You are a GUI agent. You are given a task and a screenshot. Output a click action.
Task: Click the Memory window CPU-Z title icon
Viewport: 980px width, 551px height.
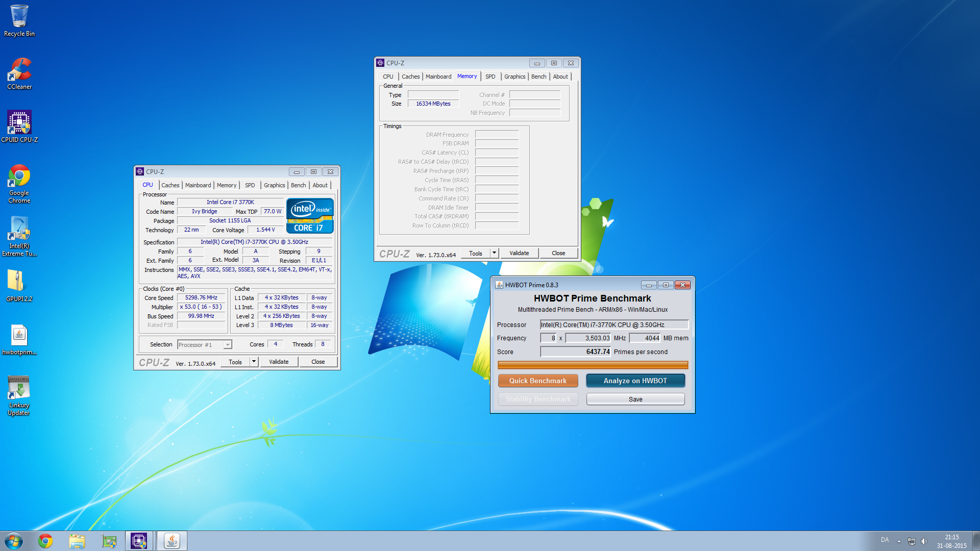click(x=380, y=63)
